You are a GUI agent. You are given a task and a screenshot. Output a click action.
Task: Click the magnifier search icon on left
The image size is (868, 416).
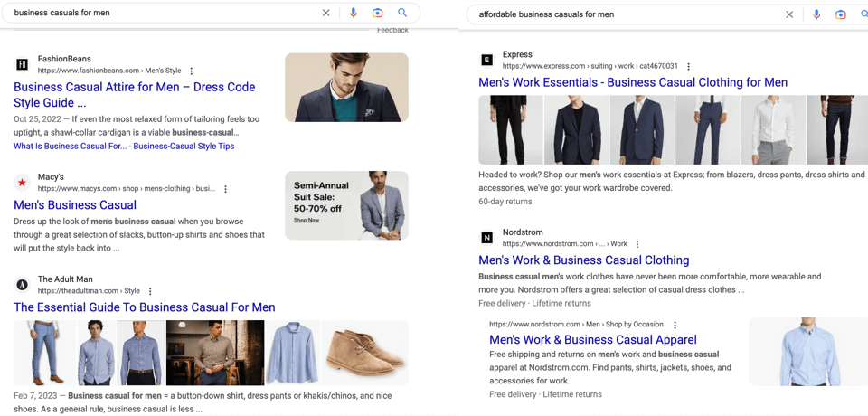pyautogui.click(x=402, y=14)
